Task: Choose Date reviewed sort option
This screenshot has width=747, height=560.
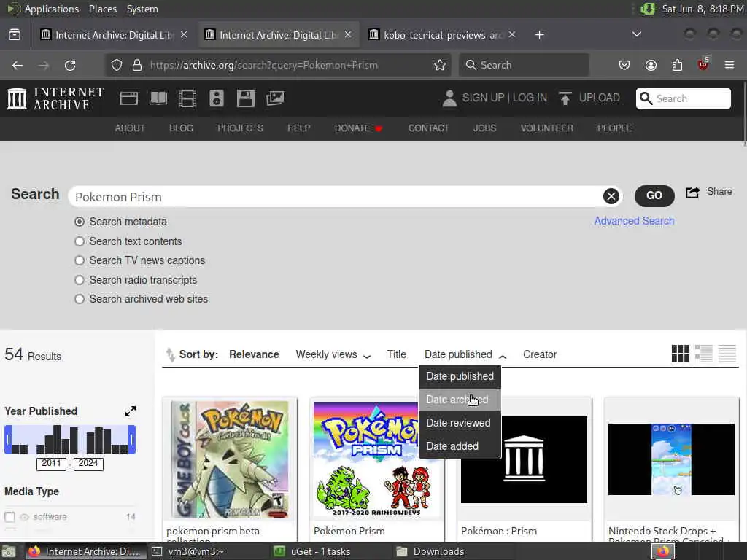Action: pos(460,423)
